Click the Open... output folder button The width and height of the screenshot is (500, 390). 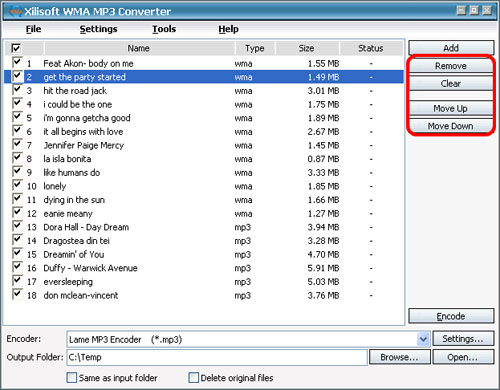463,357
